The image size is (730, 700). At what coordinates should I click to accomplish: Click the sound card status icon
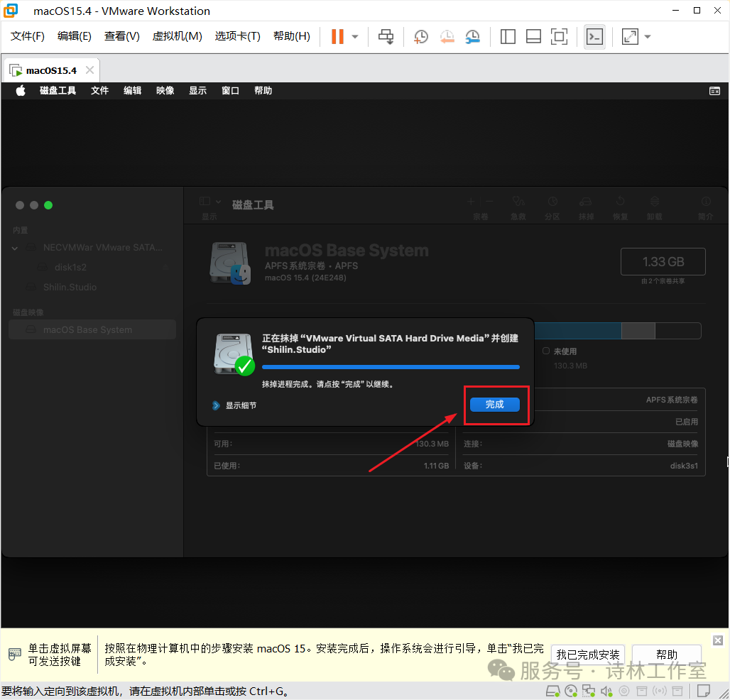(x=606, y=691)
